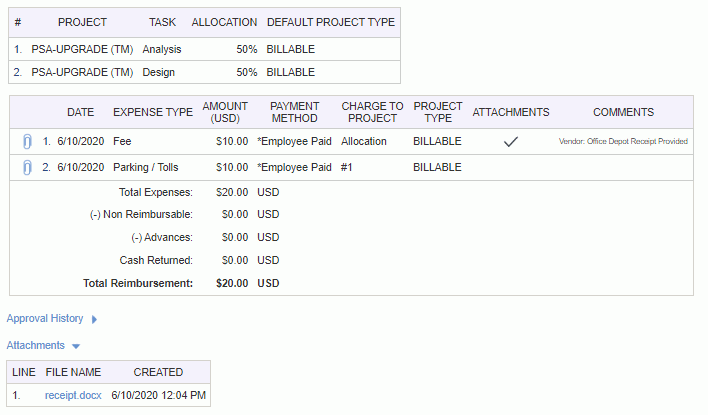
Task: Click the Allocation charge-to-project cell
Action: tap(363, 141)
